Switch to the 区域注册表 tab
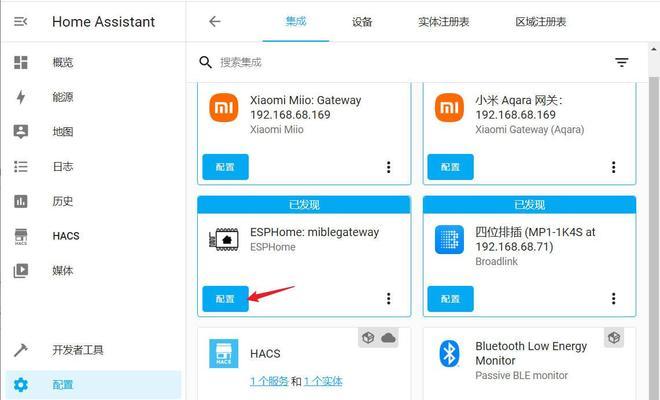Screen dimensions: 660x400 click(540, 22)
